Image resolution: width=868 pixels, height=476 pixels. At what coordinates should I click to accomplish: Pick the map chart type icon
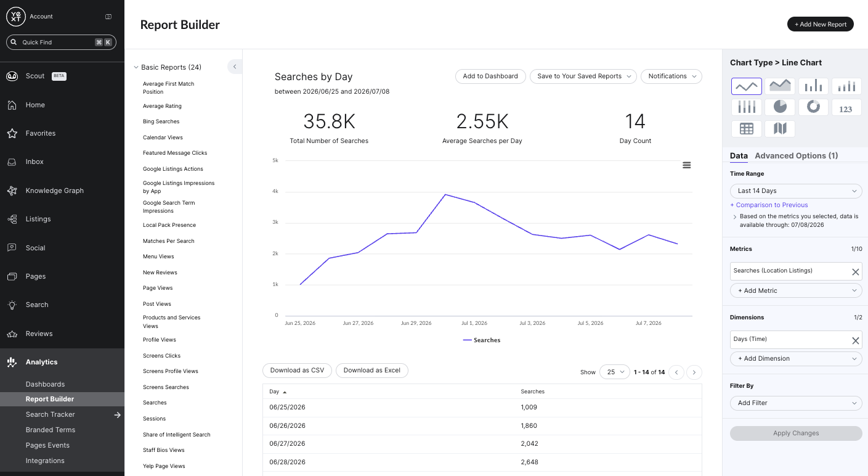[x=780, y=129]
